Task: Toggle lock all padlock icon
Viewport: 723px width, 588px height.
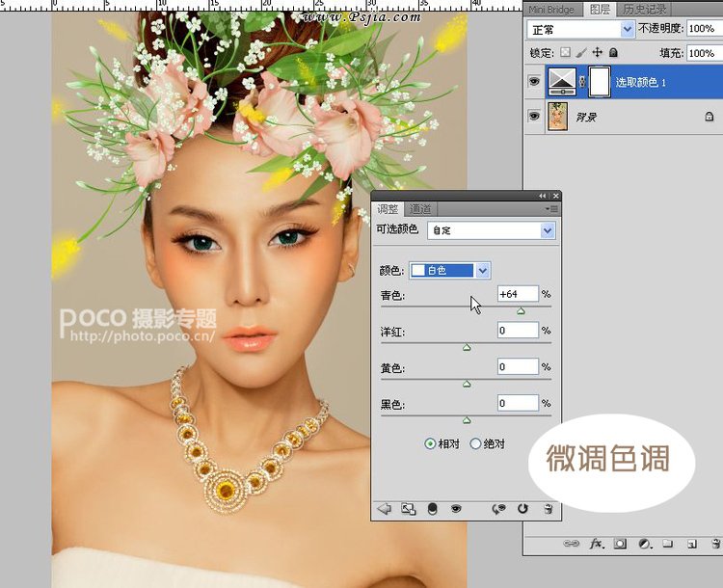Action: click(613, 52)
